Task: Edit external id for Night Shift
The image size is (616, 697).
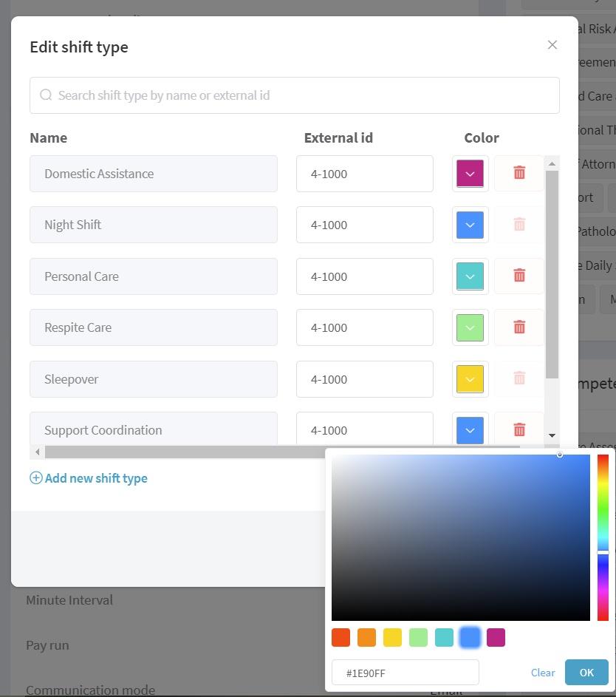Action: pos(365,225)
